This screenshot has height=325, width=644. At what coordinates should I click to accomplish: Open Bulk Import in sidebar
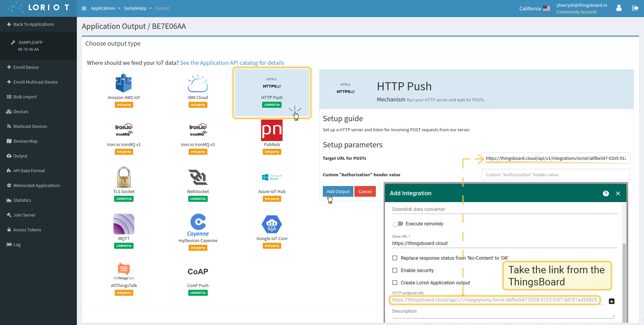(38, 97)
